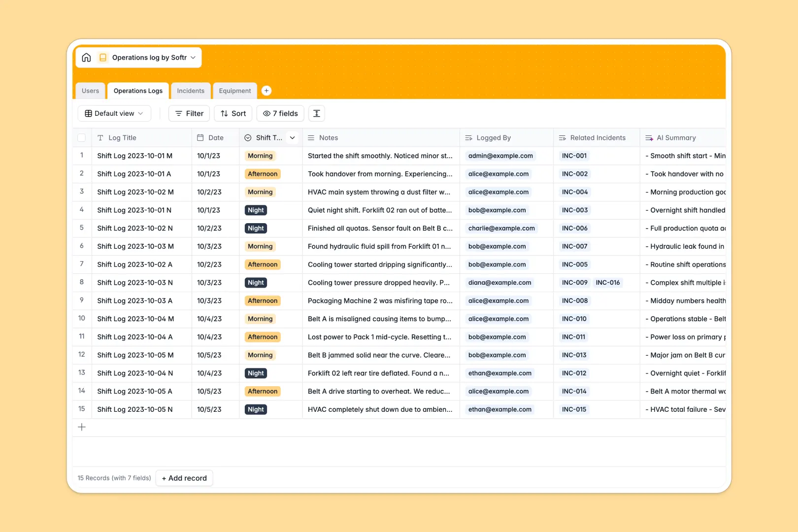The height and width of the screenshot is (532, 798).
Task: Click the plus button to add a new table
Action: [266, 91]
